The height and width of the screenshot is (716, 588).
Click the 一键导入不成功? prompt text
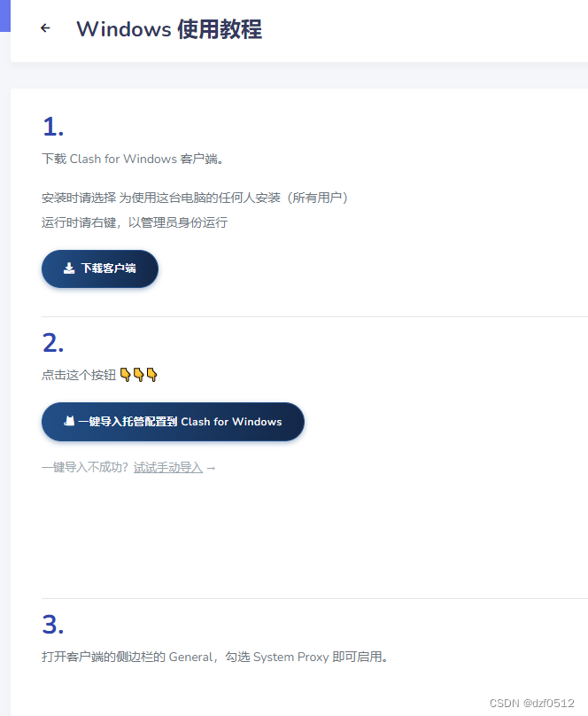point(85,468)
